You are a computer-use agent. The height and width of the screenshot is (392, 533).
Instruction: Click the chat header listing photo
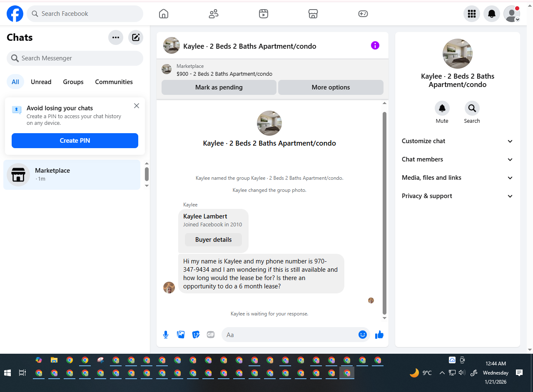[x=172, y=45]
